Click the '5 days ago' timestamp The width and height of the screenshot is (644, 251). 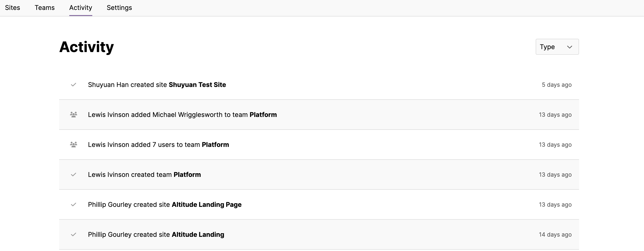click(x=556, y=85)
